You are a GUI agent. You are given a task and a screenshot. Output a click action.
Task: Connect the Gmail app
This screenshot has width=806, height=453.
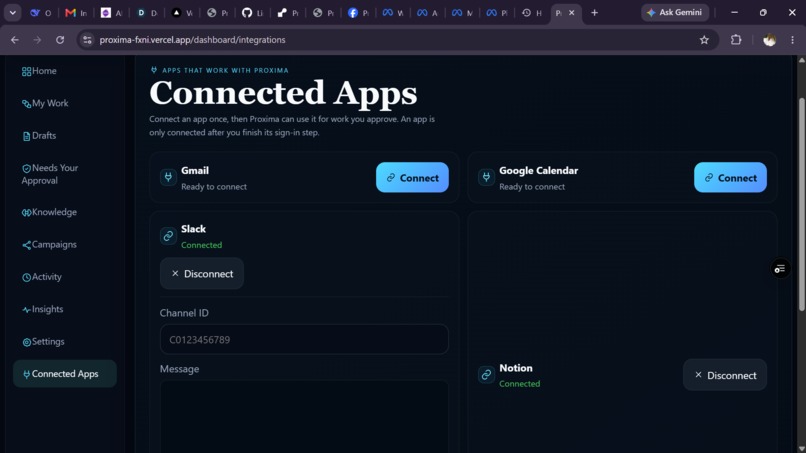pyautogui.click(x=412, y=177)
